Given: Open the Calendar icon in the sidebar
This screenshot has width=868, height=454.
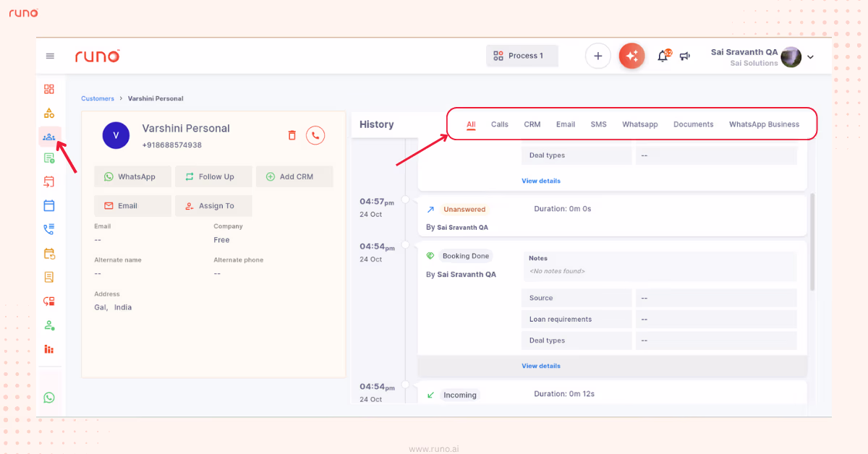Looking at the screenshot, I should (49, 205).
